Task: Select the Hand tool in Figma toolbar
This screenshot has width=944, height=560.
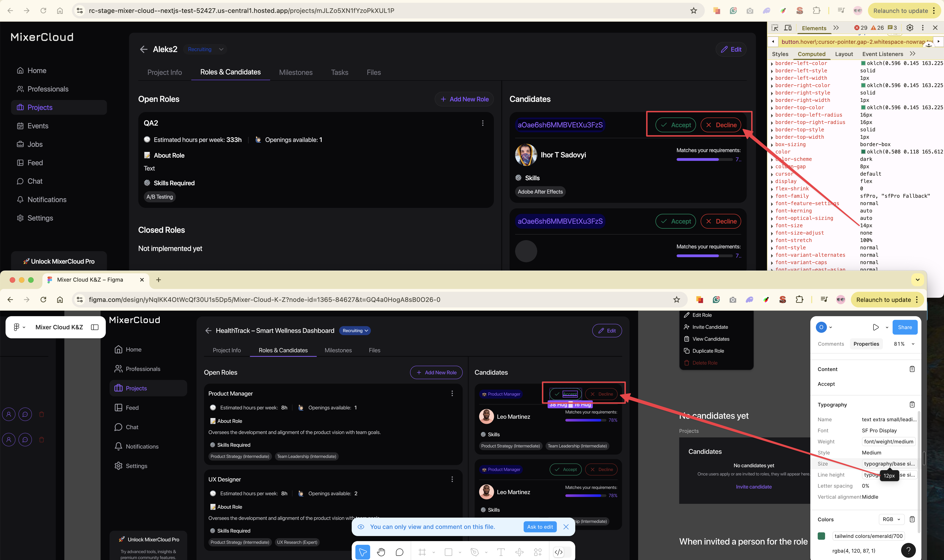Action: tap(381, 552)
